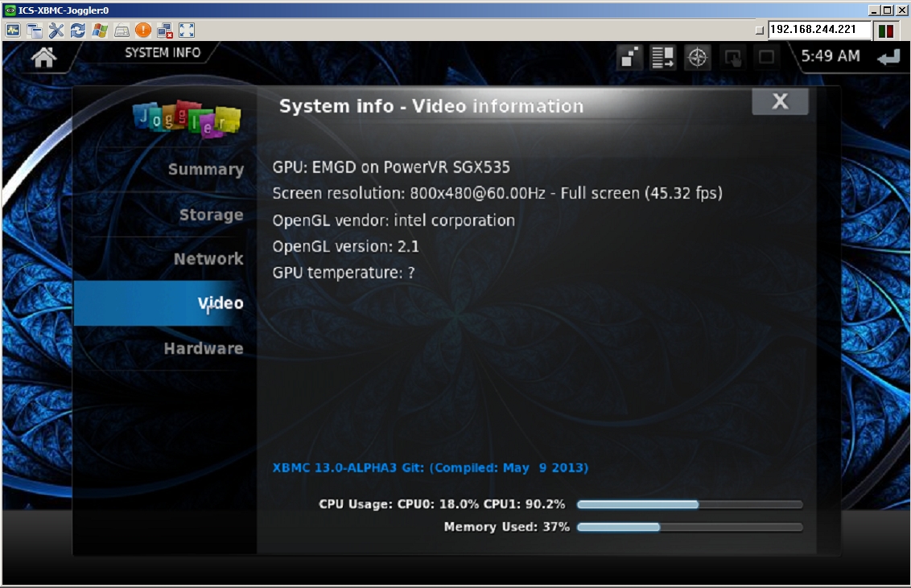Select the Video tab

tap(165, 303)
